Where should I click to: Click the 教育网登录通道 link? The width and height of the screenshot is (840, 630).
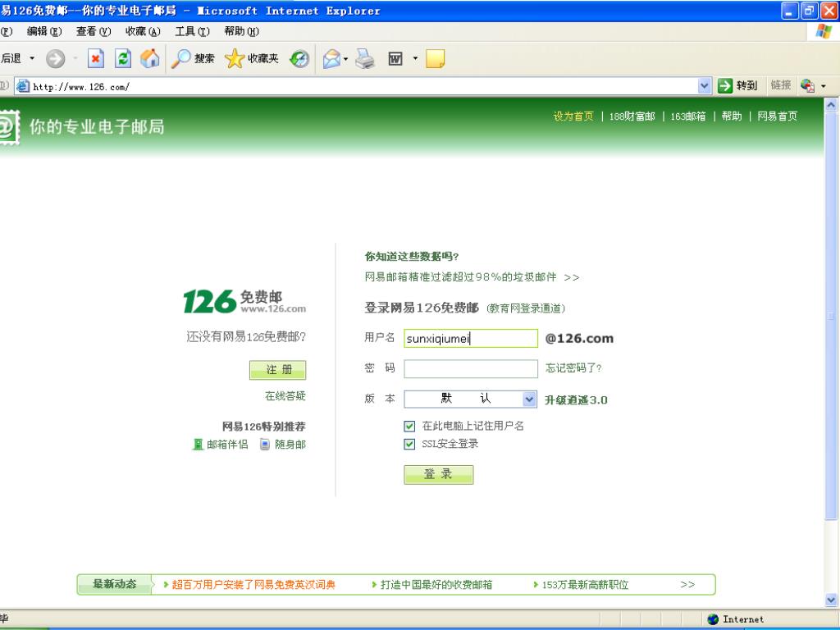click(x=526, y=308)
